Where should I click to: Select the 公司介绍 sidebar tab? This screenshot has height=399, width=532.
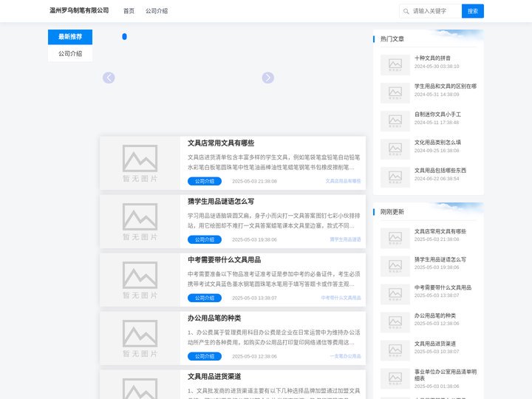[x=70, y=54]
